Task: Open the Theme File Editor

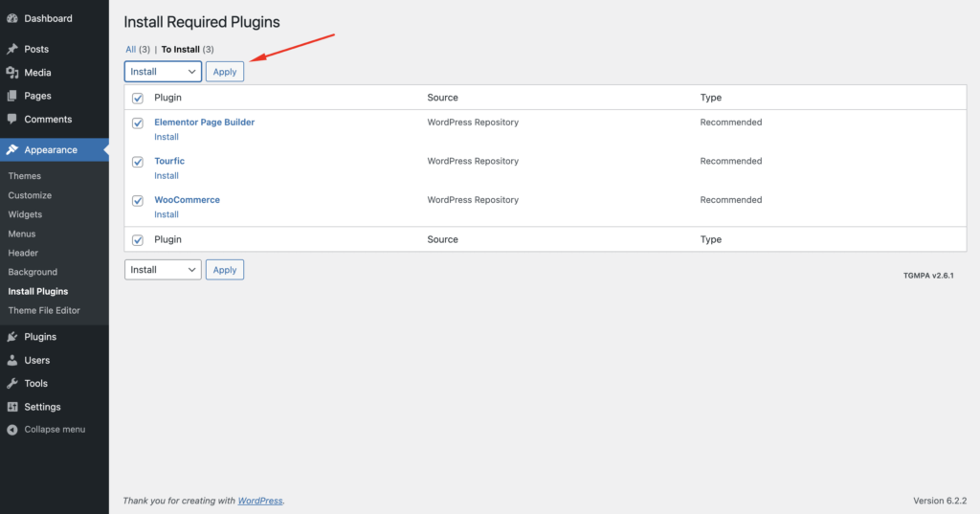Action: pos(44,310)
